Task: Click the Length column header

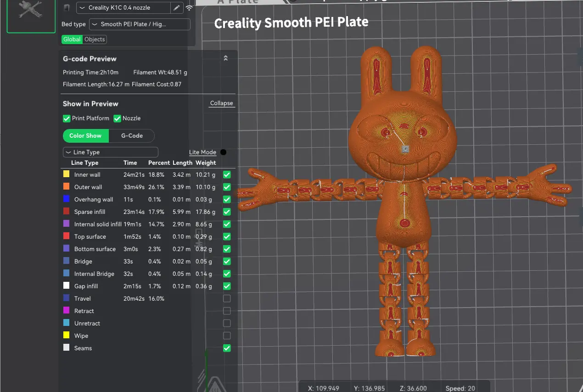Action: [x=183, y=163]
